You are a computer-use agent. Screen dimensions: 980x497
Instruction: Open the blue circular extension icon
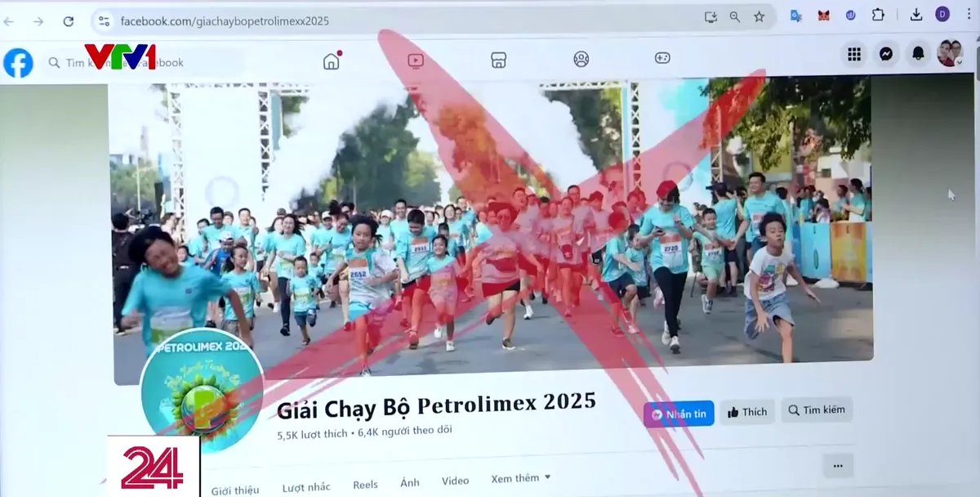click(x=850, y=15)
